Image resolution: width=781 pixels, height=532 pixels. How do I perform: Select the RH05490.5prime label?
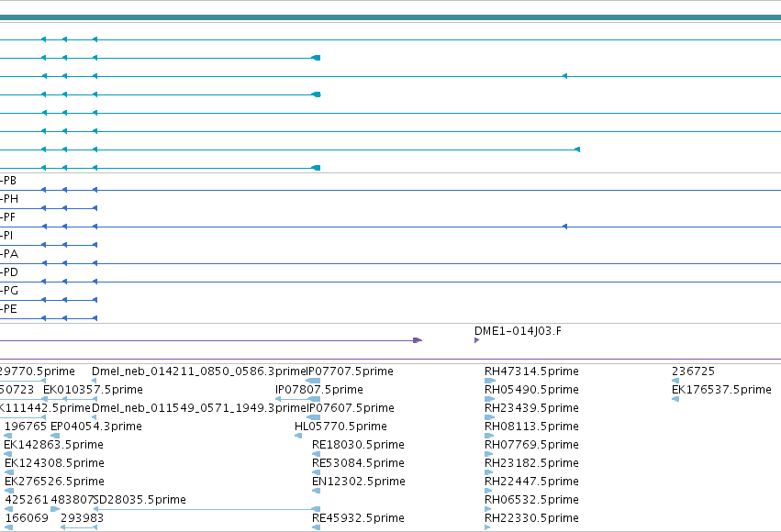[x=531, y=390]
